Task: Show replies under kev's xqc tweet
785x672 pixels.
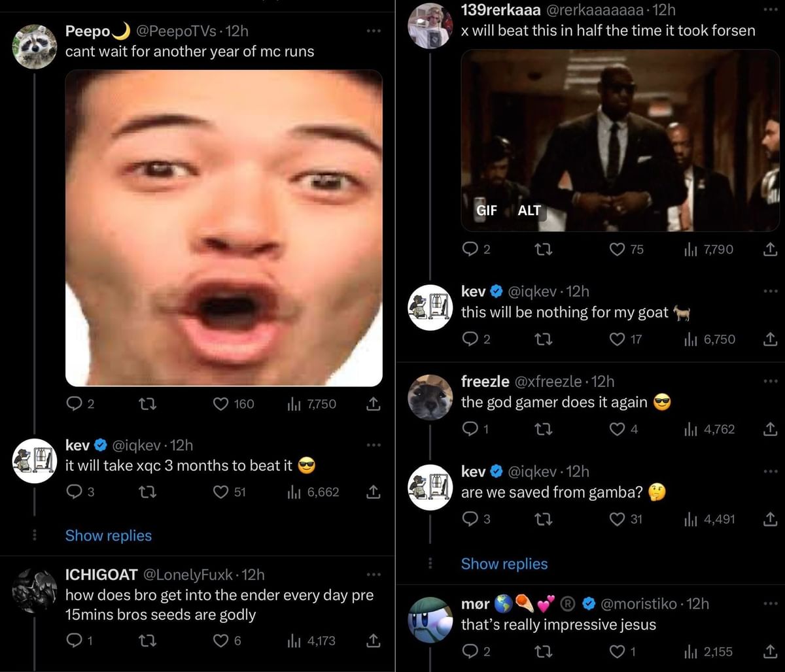Action: [109, 535]
